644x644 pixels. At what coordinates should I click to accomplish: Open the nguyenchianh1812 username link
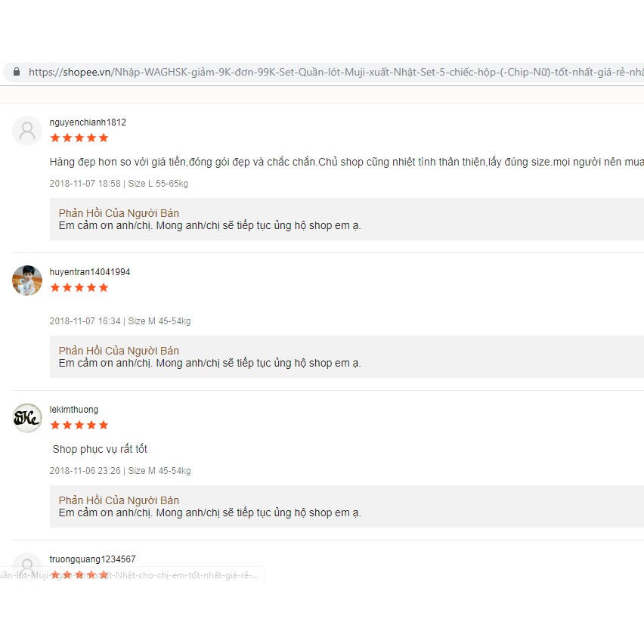coord(88,122)
